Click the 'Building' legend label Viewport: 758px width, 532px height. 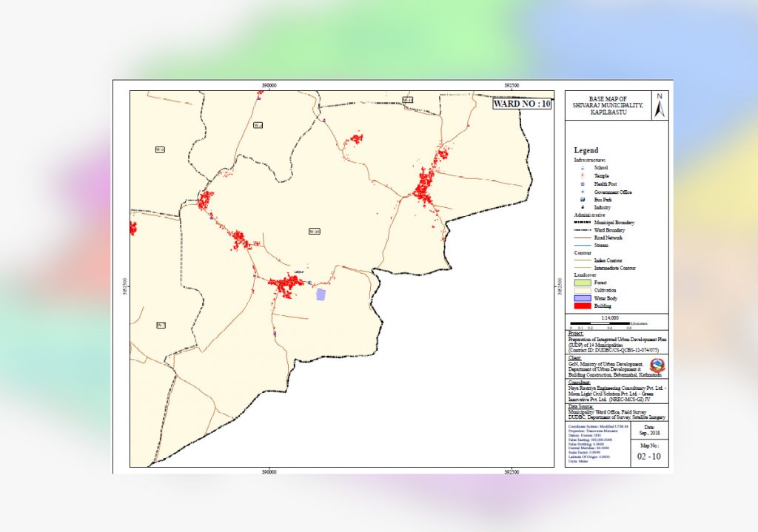tap(603, 306)
